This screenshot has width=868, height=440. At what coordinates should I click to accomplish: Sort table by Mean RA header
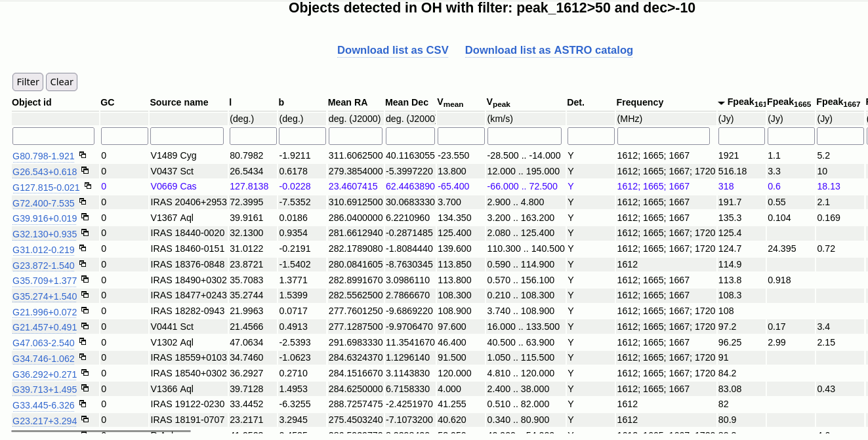(x=347, y=102)
